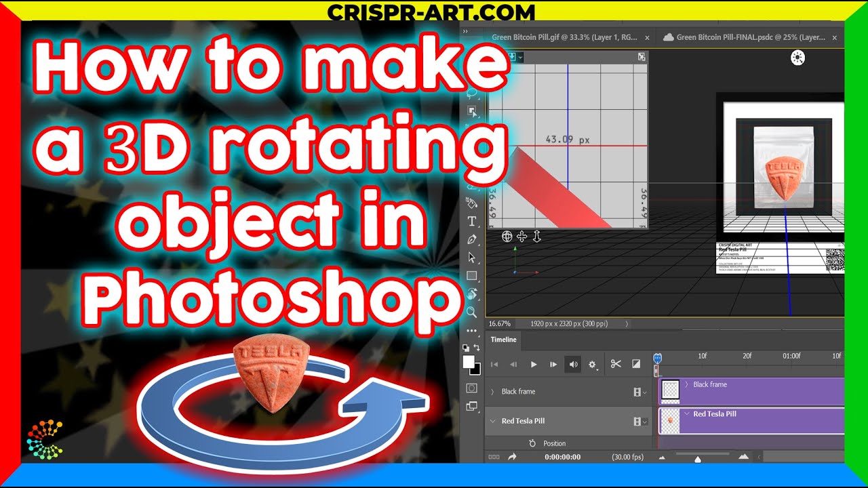The image size is (868, 488).
Task: Step to next frame
Action: 553,364
